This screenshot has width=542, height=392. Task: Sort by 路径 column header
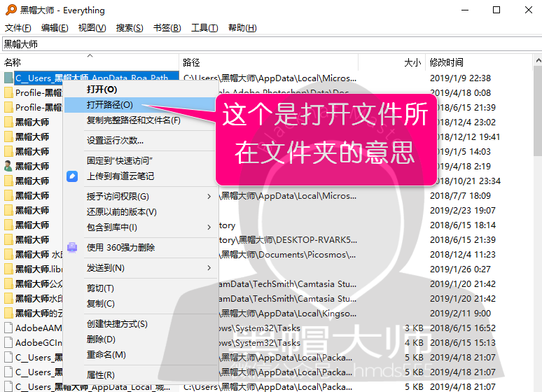click(268, 62)
